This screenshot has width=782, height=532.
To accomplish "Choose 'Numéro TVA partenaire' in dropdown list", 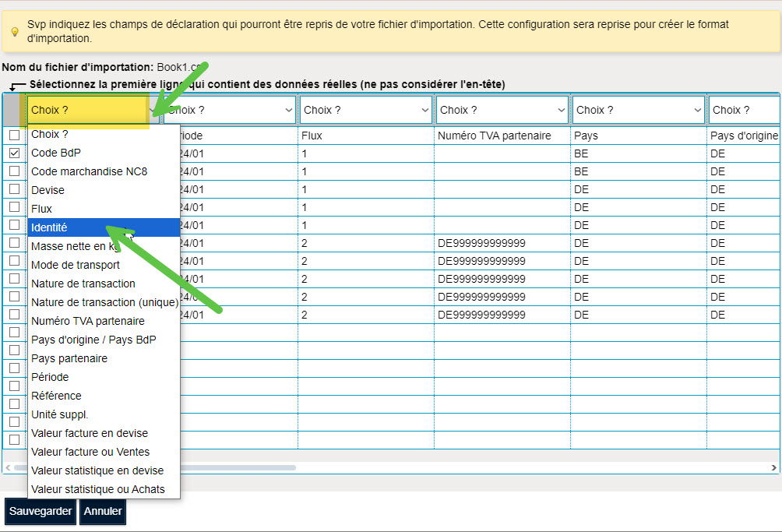I will tap(104, 321).
